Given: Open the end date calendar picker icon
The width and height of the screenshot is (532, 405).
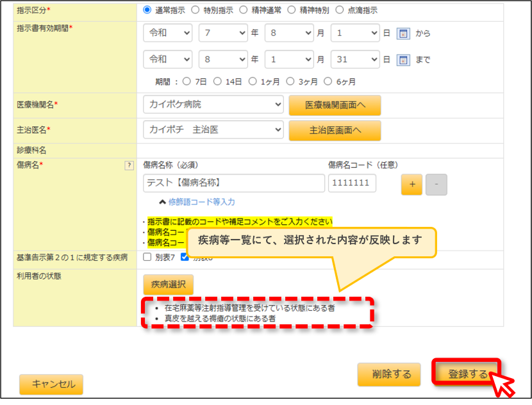Looking at the screenshot, I should [x=403, y=60].
